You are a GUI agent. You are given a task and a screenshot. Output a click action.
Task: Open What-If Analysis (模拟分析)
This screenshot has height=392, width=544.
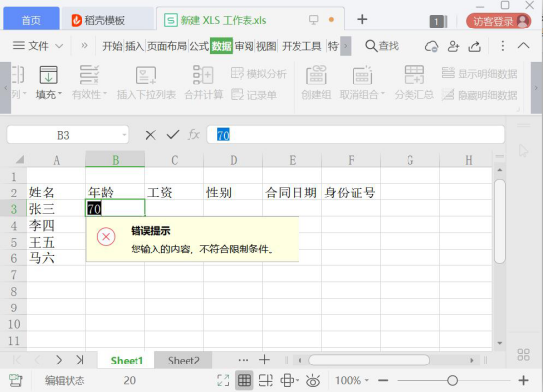point(258,74)
